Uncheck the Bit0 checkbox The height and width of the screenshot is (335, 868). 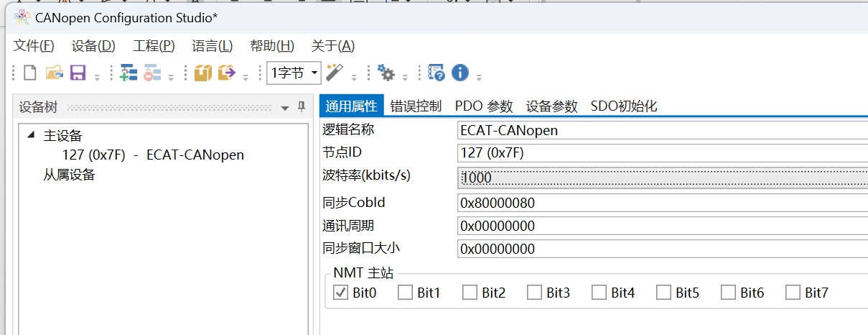(x=341, y=293)
